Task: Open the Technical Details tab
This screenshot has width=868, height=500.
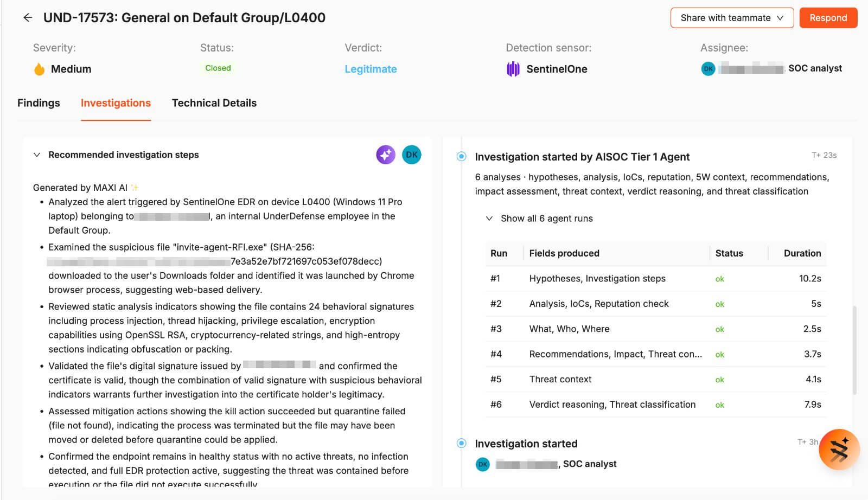Action: coord(214,103)
